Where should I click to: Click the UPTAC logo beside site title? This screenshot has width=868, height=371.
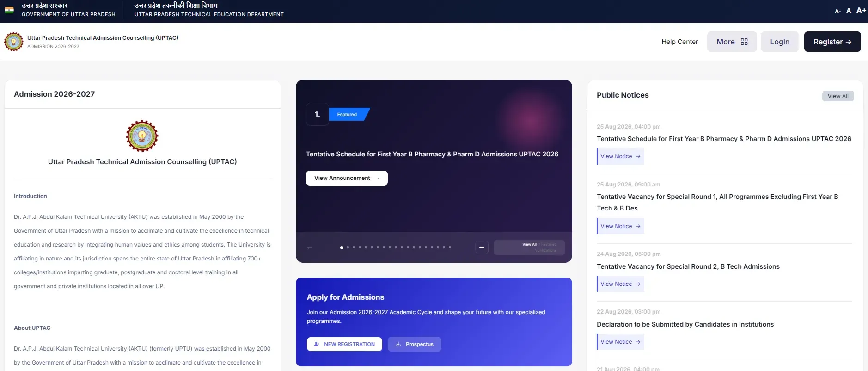(x=14, y=42)
